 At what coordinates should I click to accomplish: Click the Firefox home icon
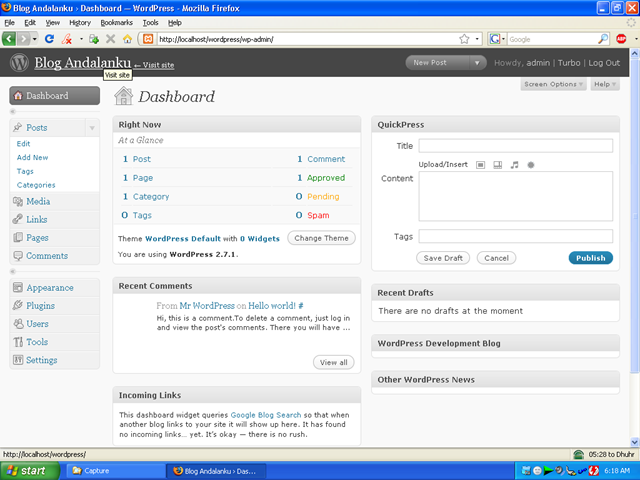pyautogui.click(x=127, y=39)
